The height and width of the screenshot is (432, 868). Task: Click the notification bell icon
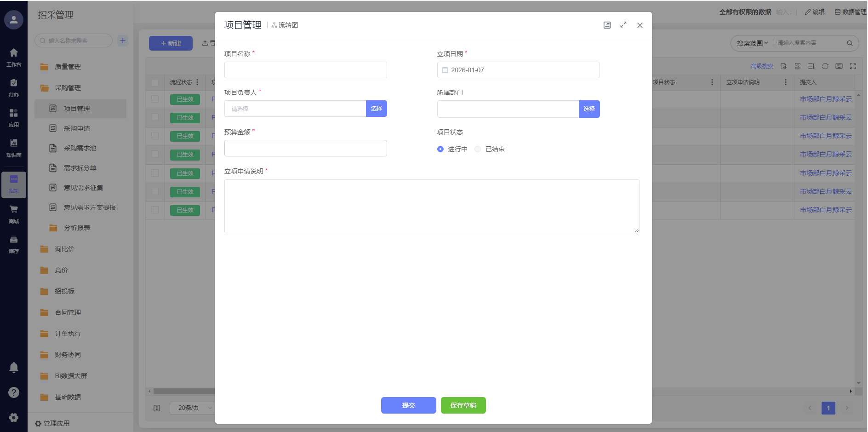[x=14, y=367]
